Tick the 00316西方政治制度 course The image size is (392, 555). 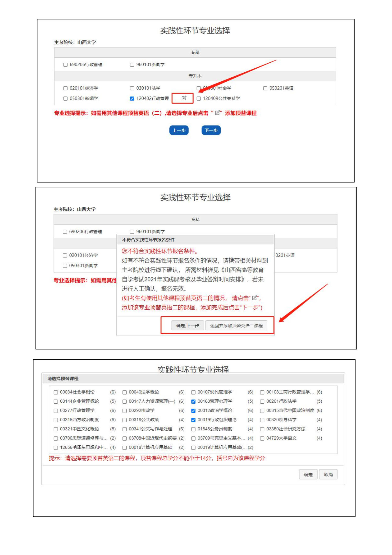click(56, 420)
